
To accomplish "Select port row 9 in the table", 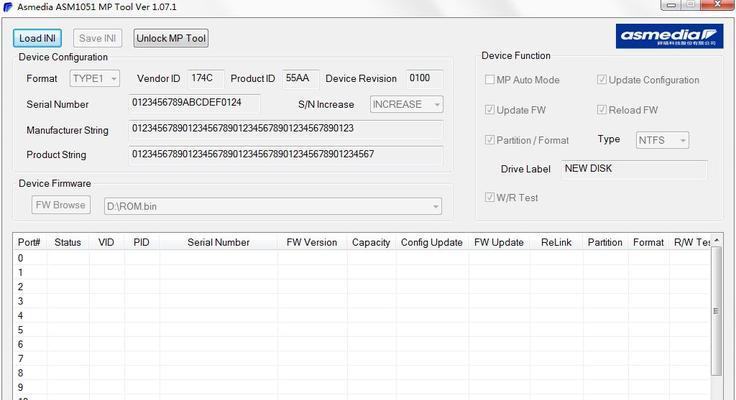I will coord(361,387).
